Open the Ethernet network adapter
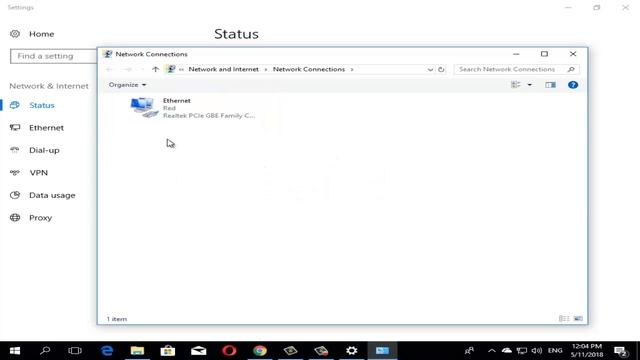Image resolution: width=640 pixels, height=360 pixels. tap(193, 108)
